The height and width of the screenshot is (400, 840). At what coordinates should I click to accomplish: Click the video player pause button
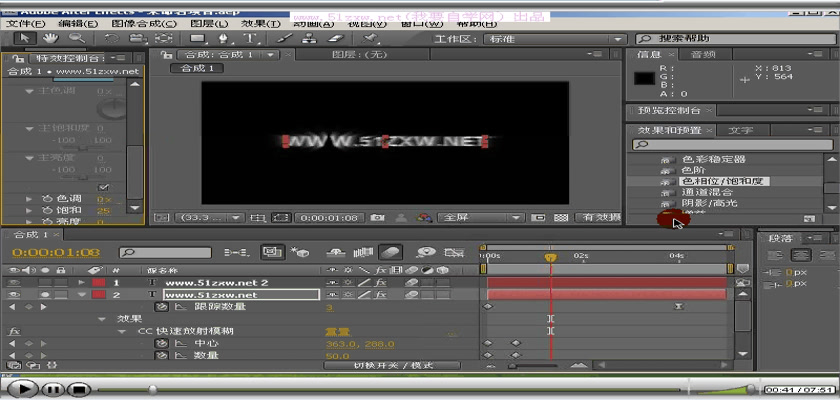[x=54, y=389]
